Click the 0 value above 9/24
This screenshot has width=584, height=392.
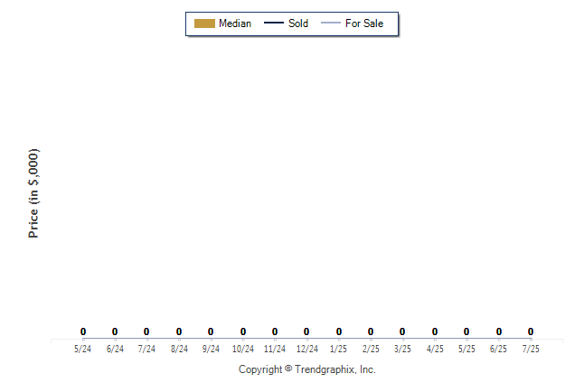(x=211, y=331)
